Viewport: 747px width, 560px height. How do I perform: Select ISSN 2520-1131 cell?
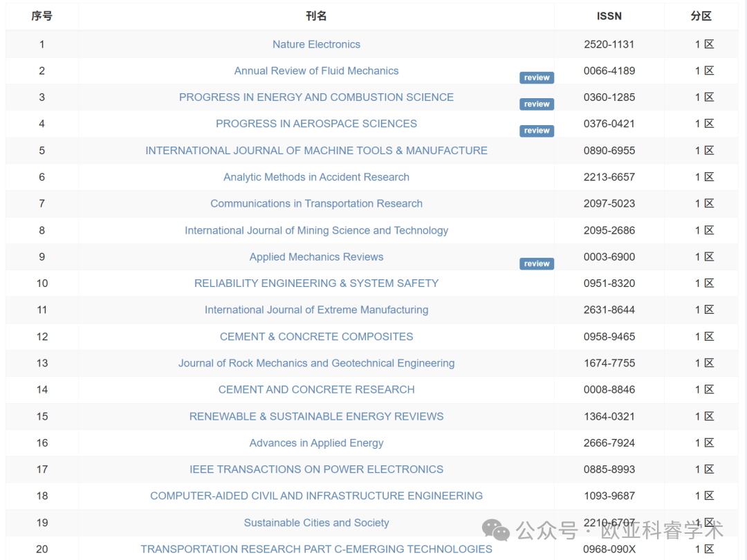609,44
